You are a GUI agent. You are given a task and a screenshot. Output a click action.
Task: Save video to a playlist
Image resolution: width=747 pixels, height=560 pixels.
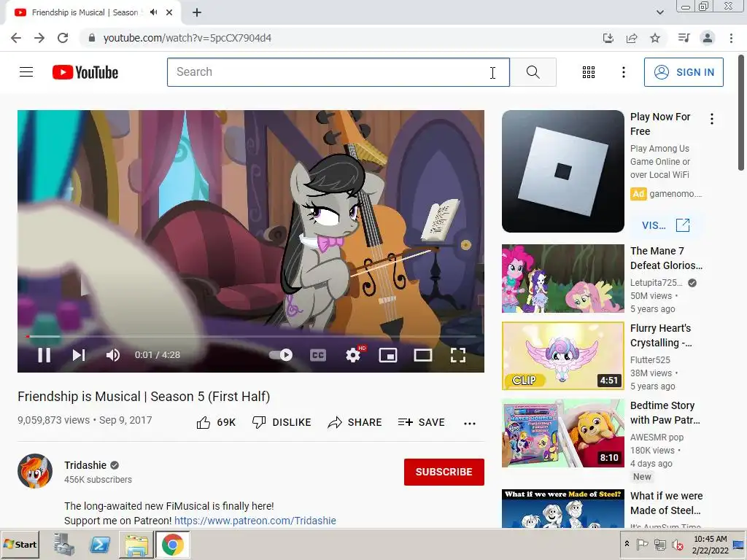click(422, 422)
